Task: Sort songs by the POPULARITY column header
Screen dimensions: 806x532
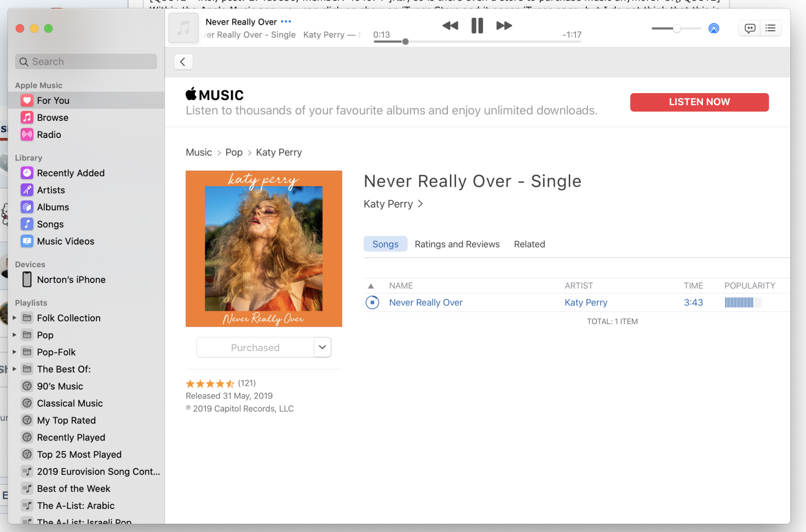Action: 750,286
